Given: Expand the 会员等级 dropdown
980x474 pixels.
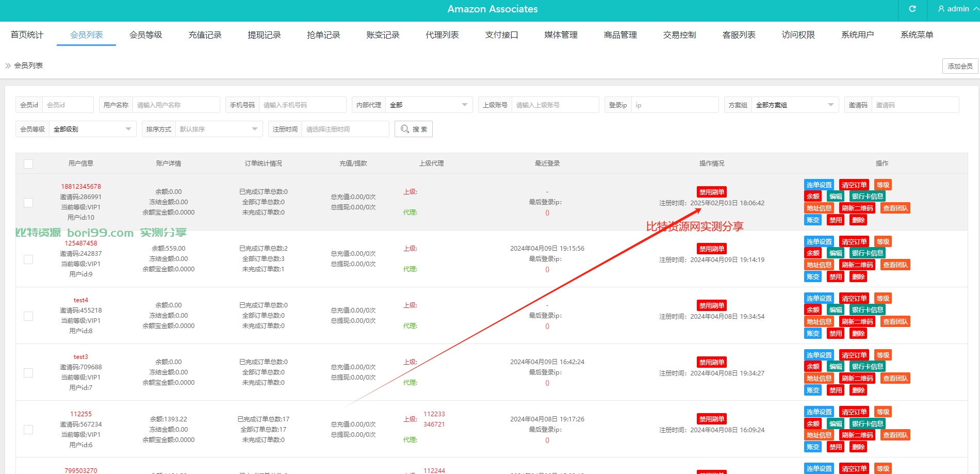Looking at the screenshot, I should pos(92,129).
